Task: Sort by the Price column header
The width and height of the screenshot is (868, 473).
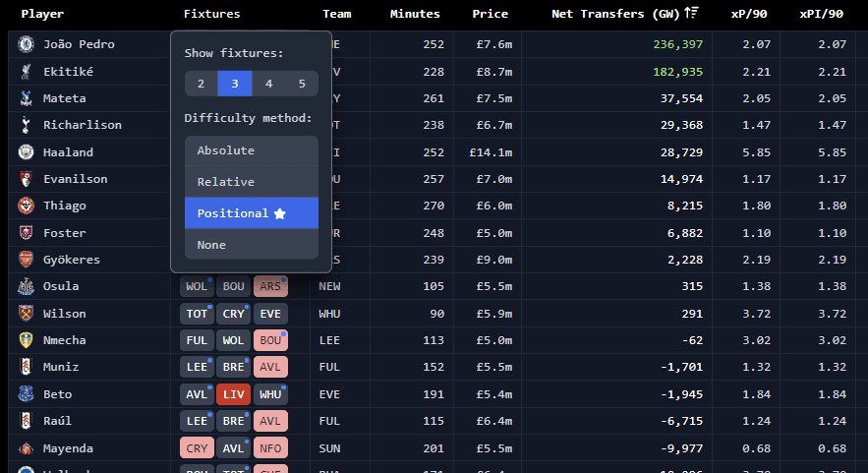Action: point(490,14)
